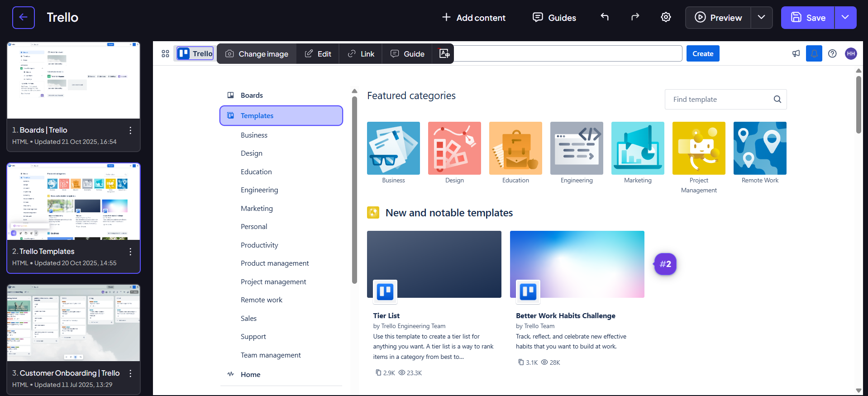This screenshot has width=868, height=396.
Task: Click the back arrow button
Action: pyautogui.click(x=24, y=18)
